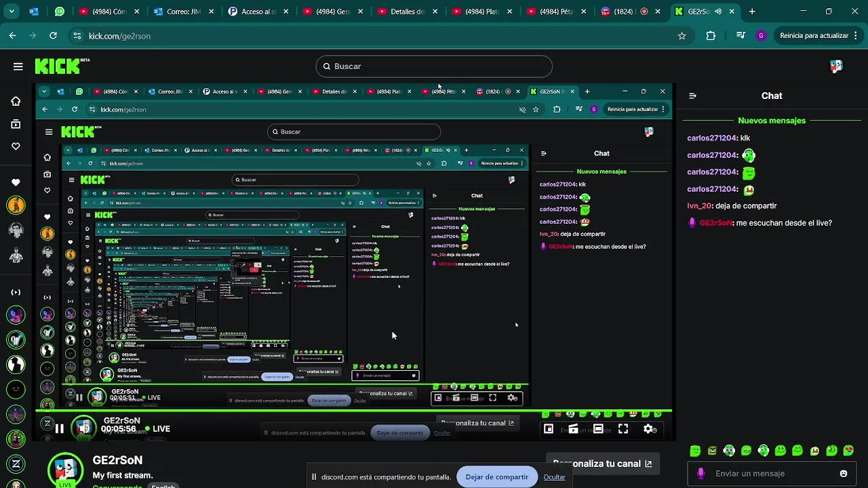Viewport: 868px width, 488px height.
Task: Close the '(4984) Pét' tab
Action: click(583, 12)
